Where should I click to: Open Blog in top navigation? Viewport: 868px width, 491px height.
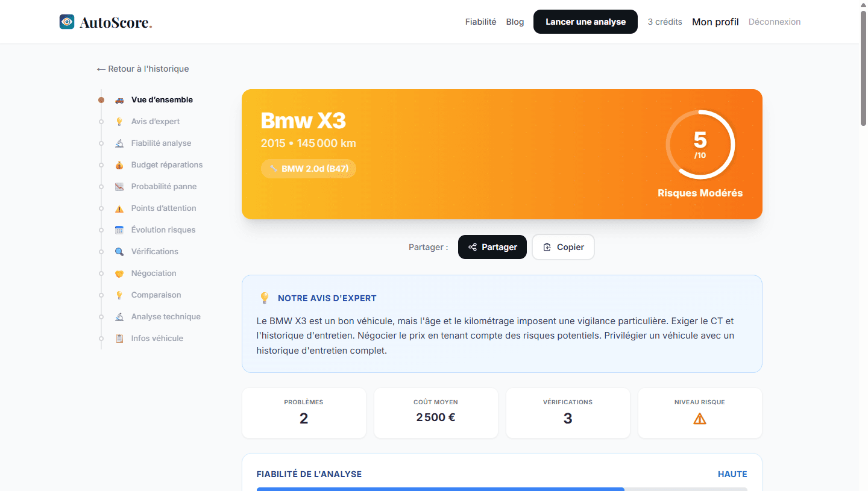coord(515,22)
